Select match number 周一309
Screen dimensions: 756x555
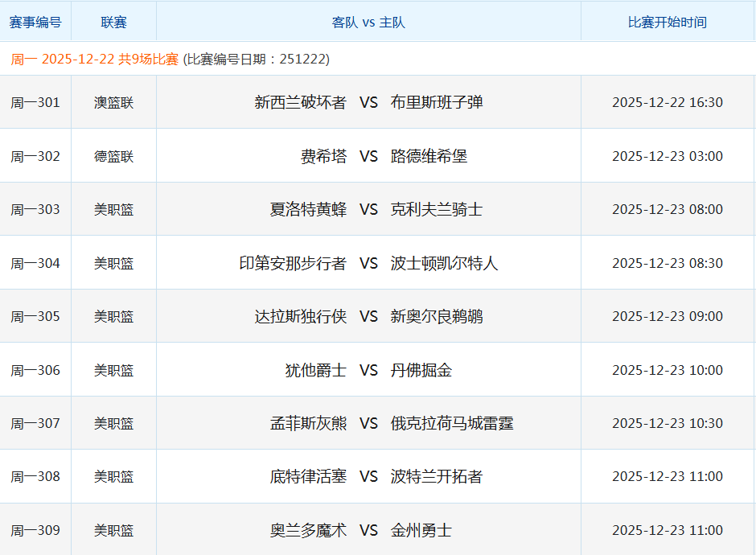[35, 529]
